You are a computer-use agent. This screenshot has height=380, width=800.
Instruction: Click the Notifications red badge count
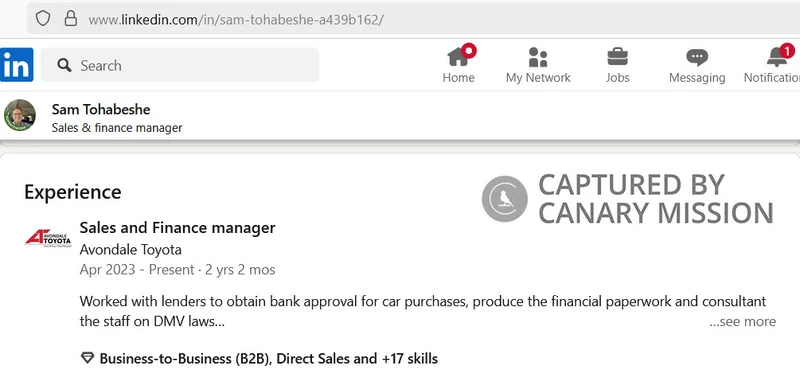(787, 51)
